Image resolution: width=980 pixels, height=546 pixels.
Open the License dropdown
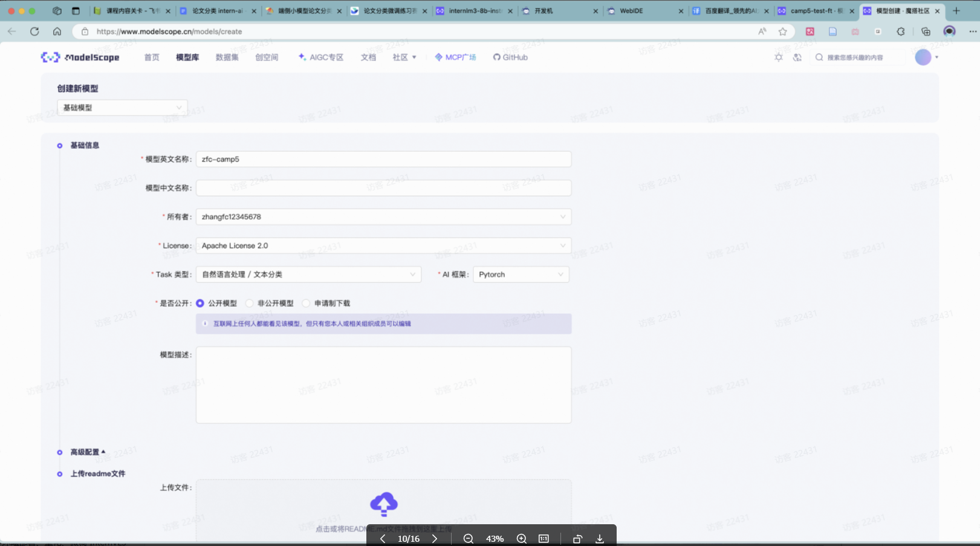(383, 245)
